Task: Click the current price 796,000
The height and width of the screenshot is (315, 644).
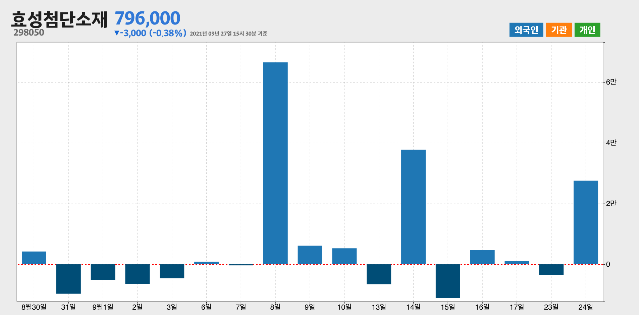Action: click(148, 18)
